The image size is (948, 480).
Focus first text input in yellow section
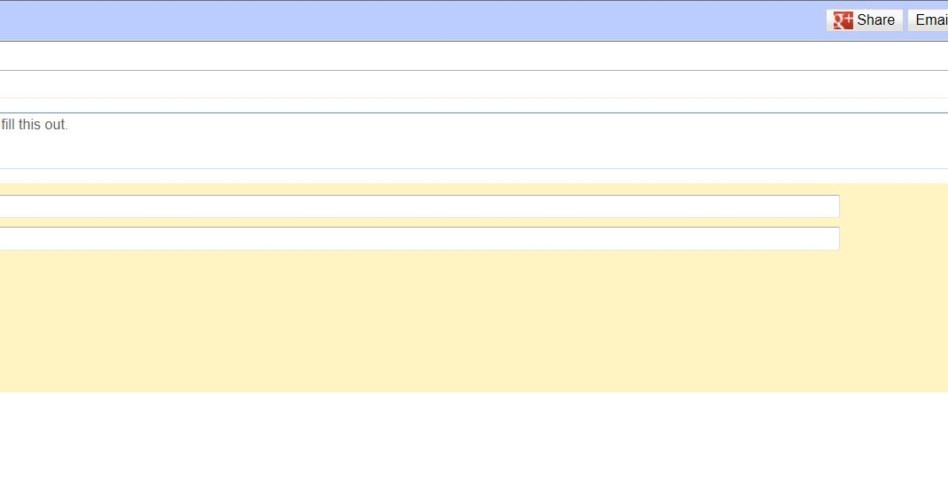click(420, 206)
